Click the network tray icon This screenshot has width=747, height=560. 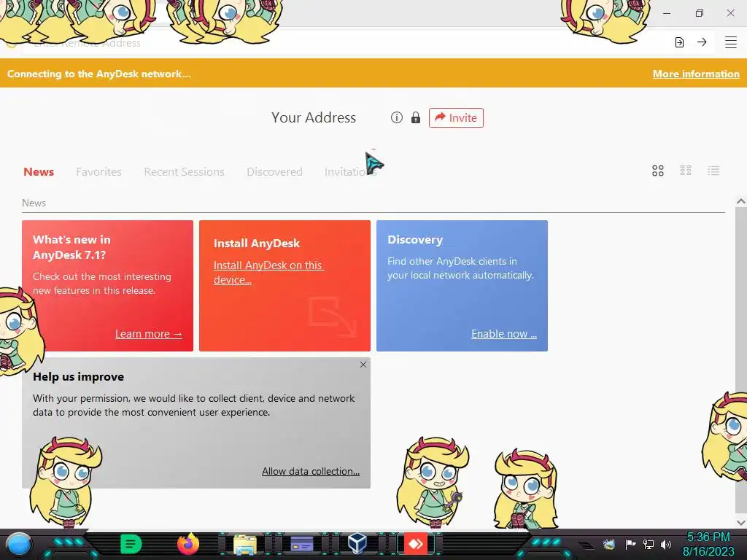[x=649, y=544]
